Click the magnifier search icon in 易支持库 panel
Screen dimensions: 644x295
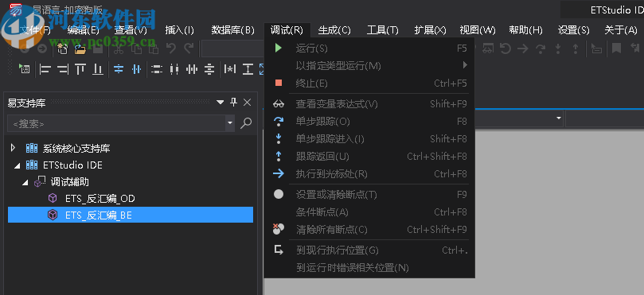[x=246, y=123]
